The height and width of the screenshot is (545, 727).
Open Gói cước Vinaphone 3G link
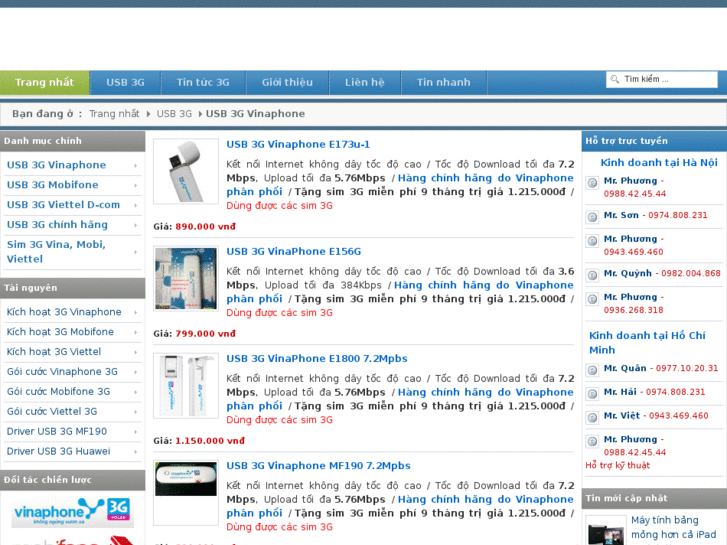click(62, 372)
